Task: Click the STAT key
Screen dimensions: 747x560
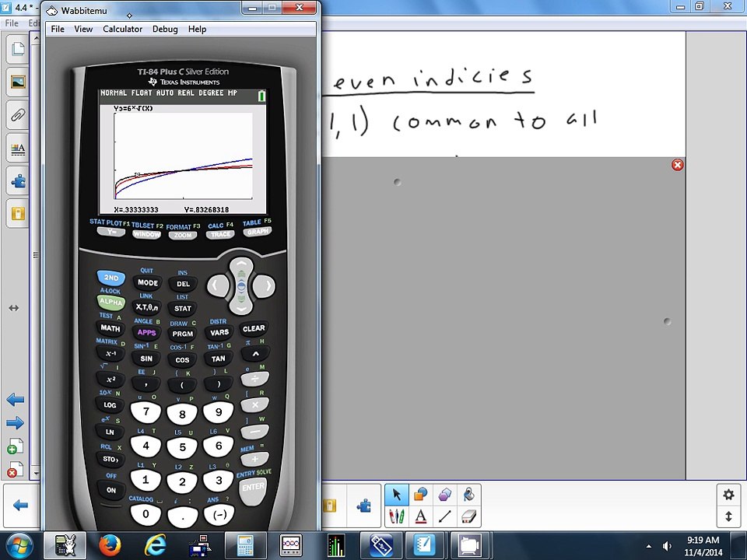Action: click(x=182, y=309)
